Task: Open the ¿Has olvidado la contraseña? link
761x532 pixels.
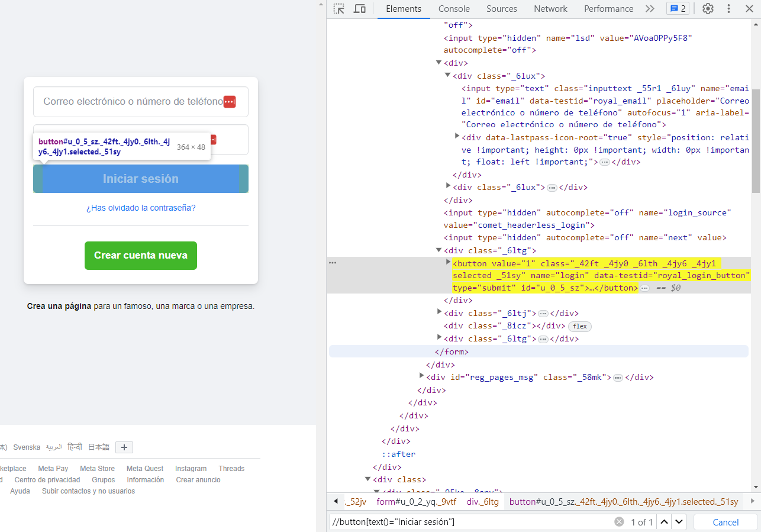Action: coord(140,208)
